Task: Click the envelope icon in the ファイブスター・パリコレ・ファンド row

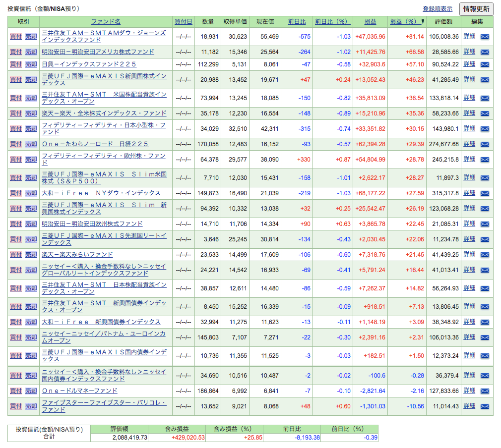Action: [x=485, y=406]
